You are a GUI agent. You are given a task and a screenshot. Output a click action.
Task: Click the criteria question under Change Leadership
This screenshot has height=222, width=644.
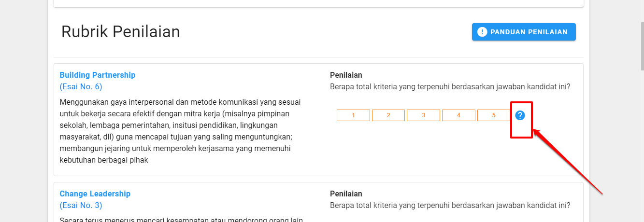click(450, 206)
